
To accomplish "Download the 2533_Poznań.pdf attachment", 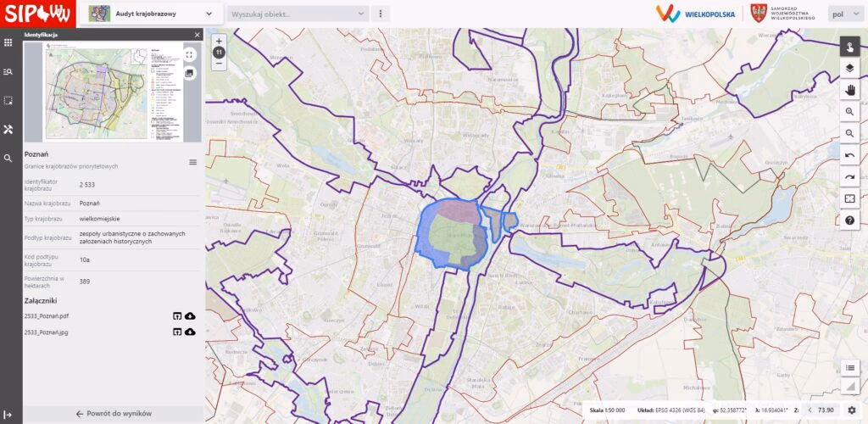I will [x=190, y=316].
